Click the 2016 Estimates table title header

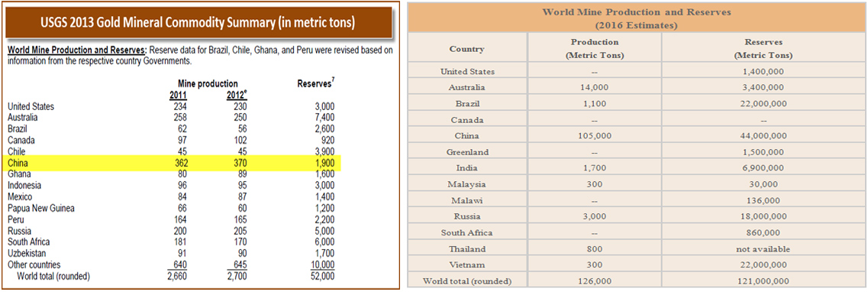pos(635,18)
